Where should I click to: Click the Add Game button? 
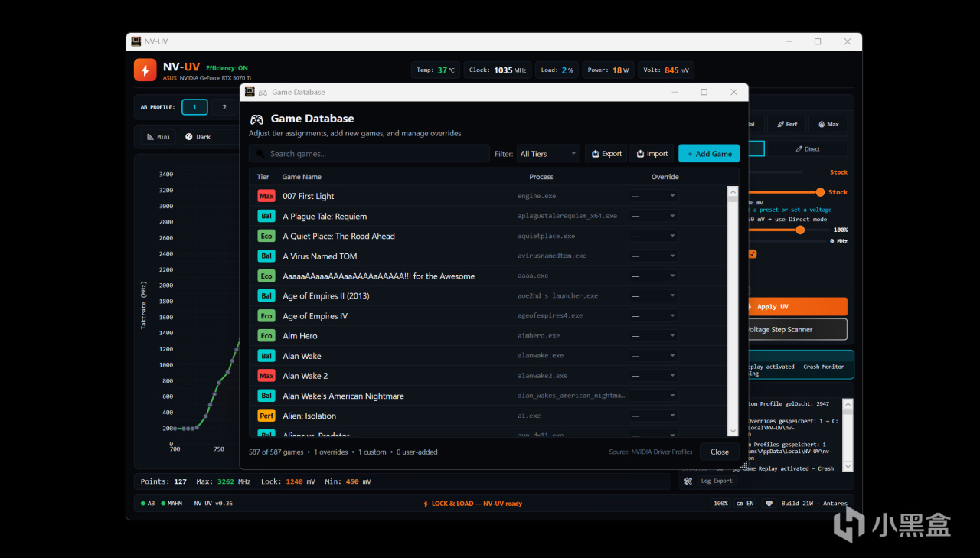(x=709, y=154)
